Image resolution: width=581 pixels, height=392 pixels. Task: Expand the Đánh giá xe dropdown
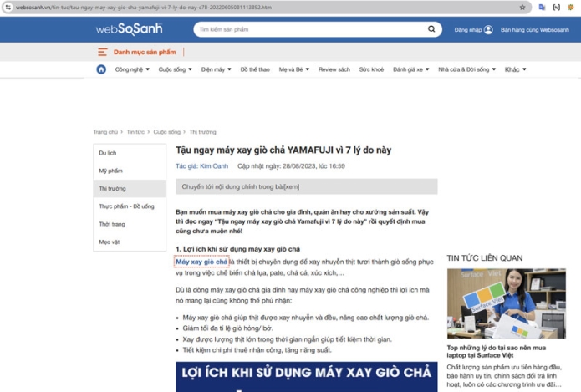coord(411,69)
